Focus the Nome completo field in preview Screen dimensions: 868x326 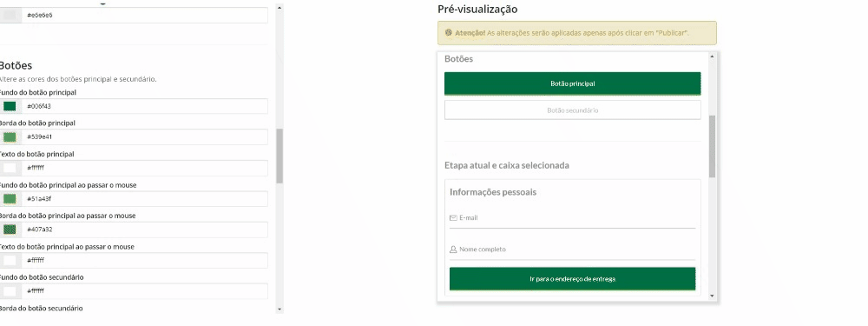tap(572, 250)
